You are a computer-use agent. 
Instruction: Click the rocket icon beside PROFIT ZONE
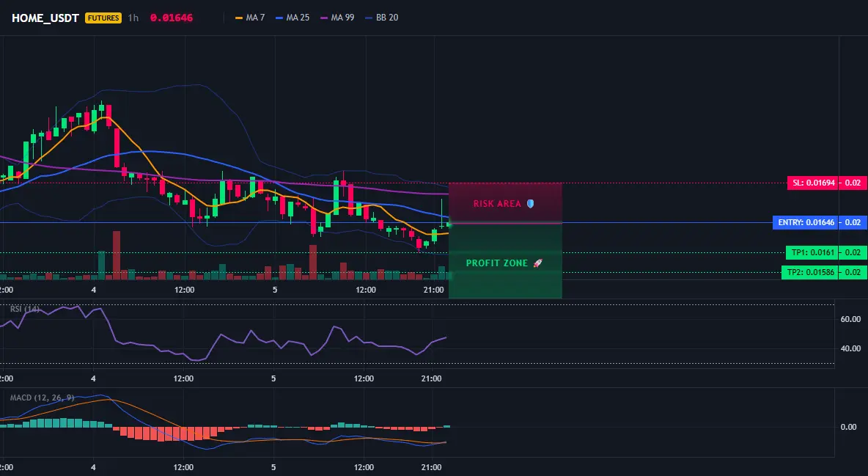tap(537, 263)
